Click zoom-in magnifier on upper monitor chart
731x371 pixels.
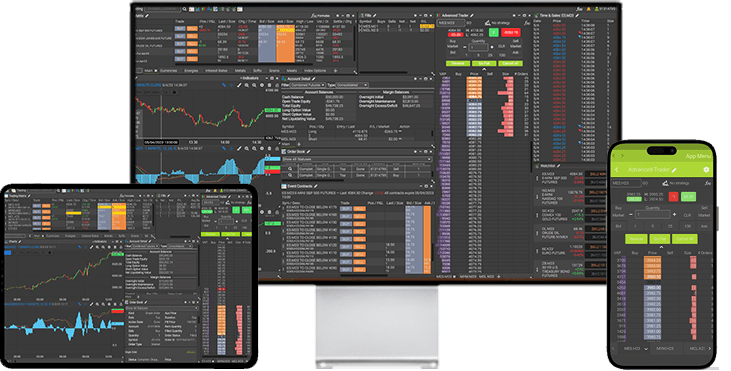point(247,85)
